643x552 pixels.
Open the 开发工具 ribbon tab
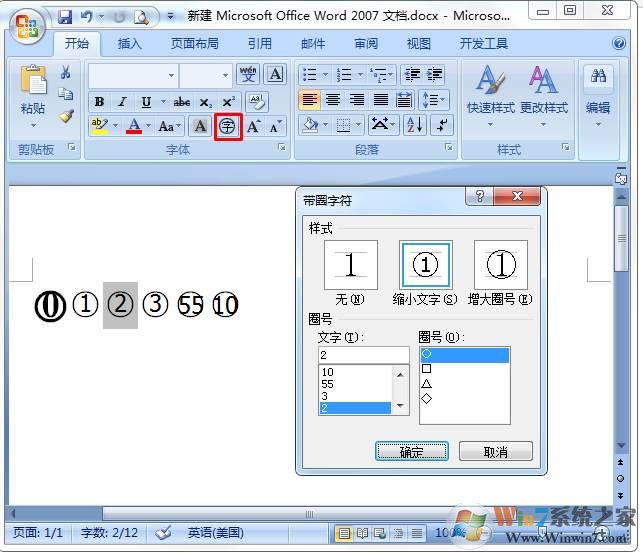(483, 43)
